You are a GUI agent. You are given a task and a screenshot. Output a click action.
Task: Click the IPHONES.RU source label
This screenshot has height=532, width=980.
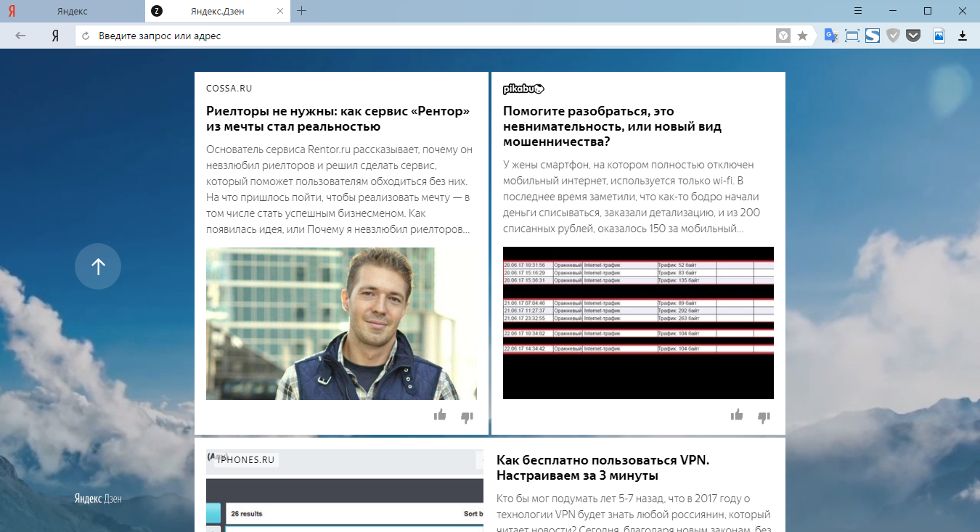tap(246, 460)
